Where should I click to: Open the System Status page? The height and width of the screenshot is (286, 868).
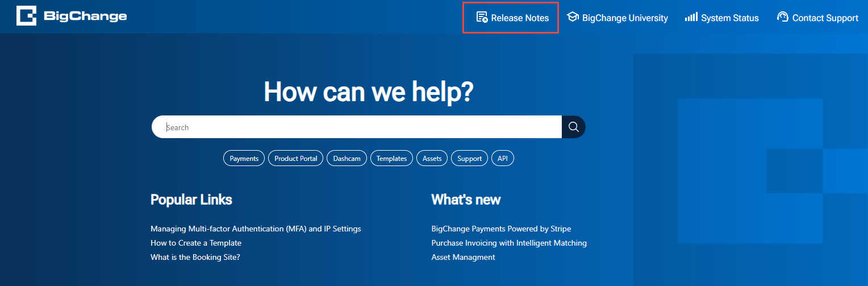click(729, 18)
